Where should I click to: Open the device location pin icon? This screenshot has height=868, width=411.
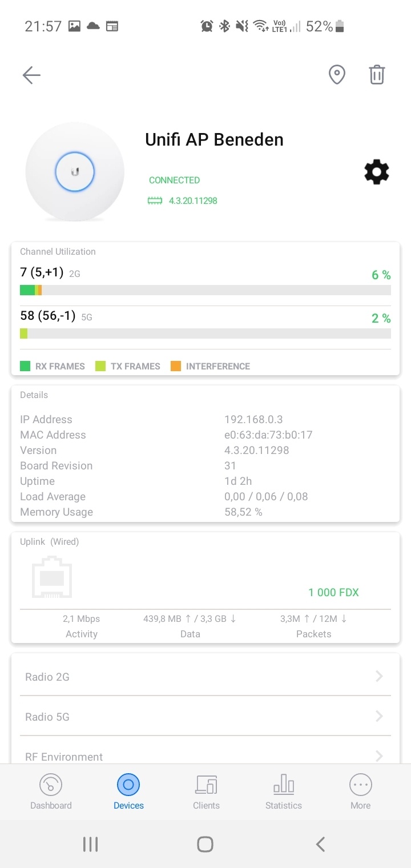click(x=337, y=75)
